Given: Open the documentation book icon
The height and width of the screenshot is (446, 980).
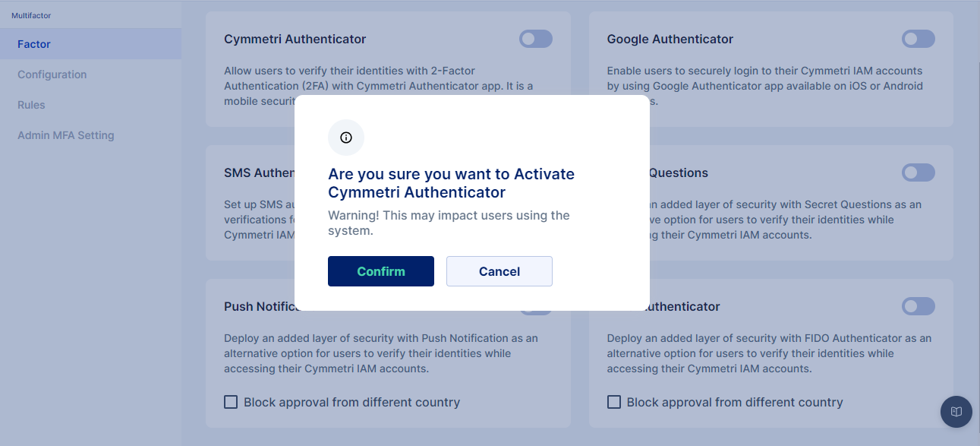Looking at the screenshot, I should point(956,412).
